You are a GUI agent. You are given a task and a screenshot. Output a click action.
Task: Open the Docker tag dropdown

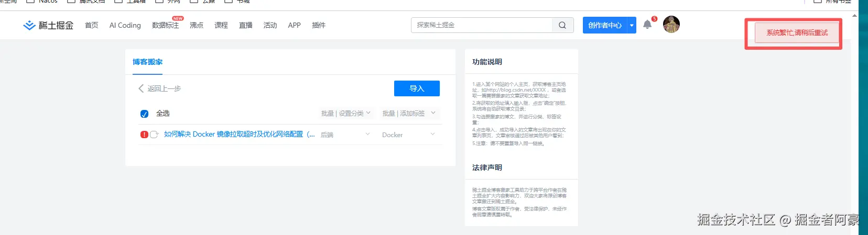(409, 135)
